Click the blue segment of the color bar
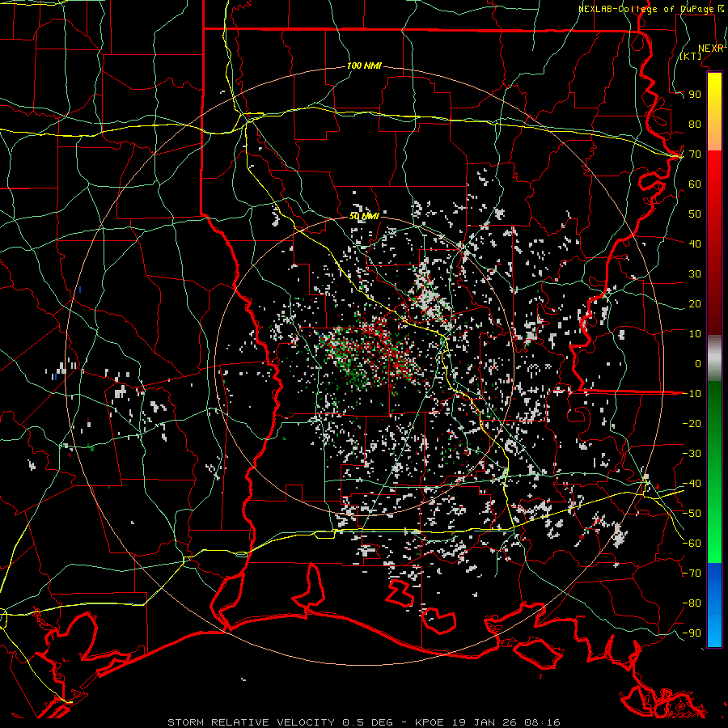Screen dimensions: 728x728 714,605
